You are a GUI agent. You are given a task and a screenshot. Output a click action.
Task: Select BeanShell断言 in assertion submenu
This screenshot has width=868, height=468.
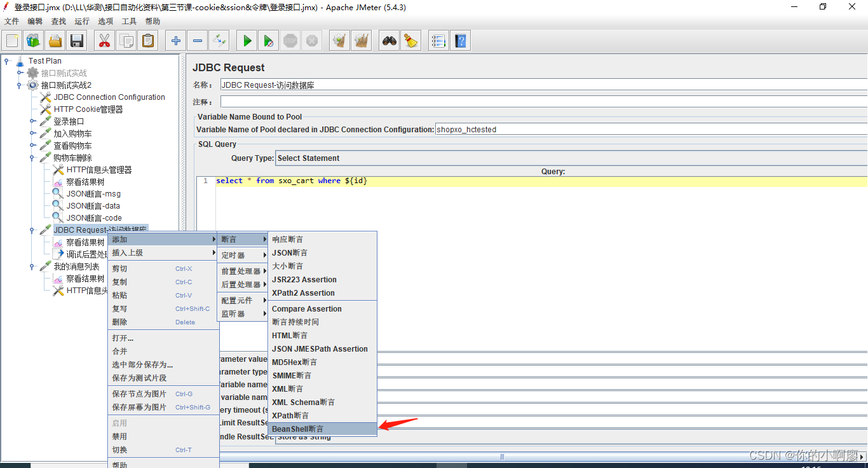[323, 429]
